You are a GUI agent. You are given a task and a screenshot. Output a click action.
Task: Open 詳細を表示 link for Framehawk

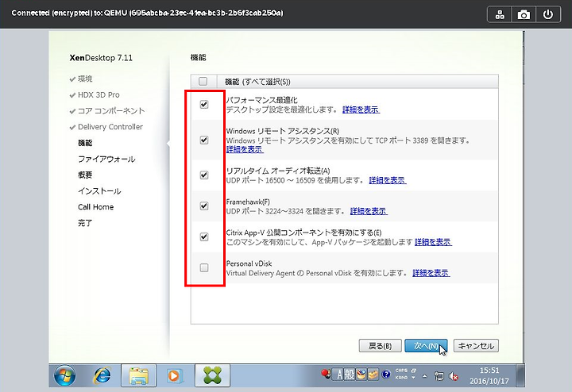[369, 211]
